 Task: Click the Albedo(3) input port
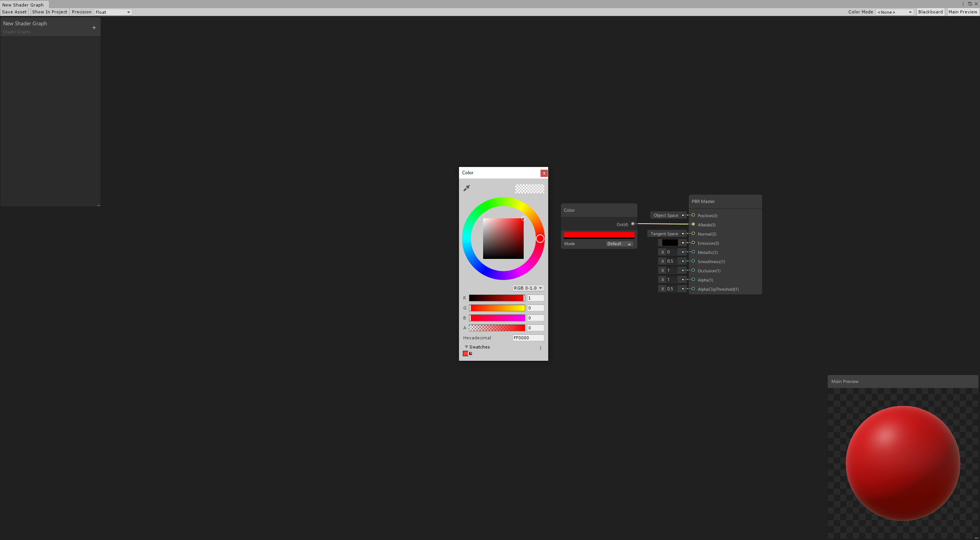(693, 224)
